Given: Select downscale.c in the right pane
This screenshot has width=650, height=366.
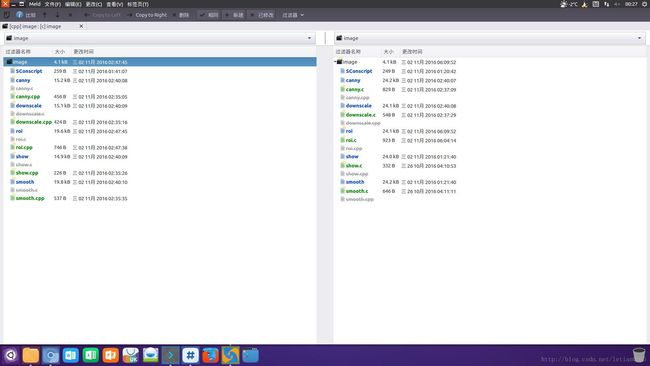Looking at the screenshot, I should click(x=361, y=115).
